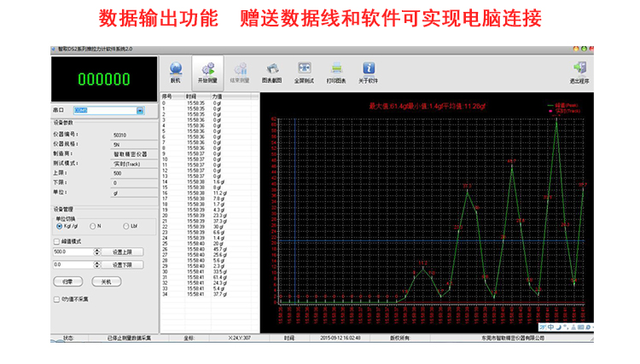This screenshot has width=640, height=364.
Task: Open 全屏测试 fullscreen test mode
Action: click(x=304, y=69)
